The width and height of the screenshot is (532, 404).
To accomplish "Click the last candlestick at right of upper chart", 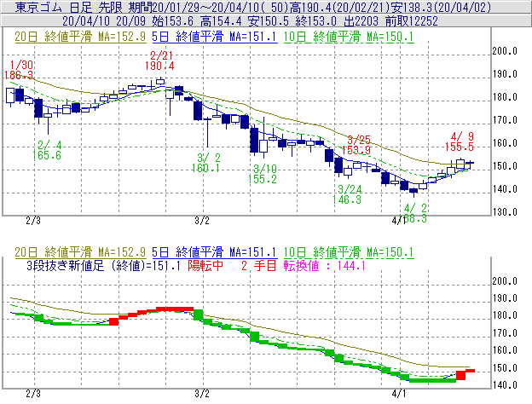I will 470,164.
